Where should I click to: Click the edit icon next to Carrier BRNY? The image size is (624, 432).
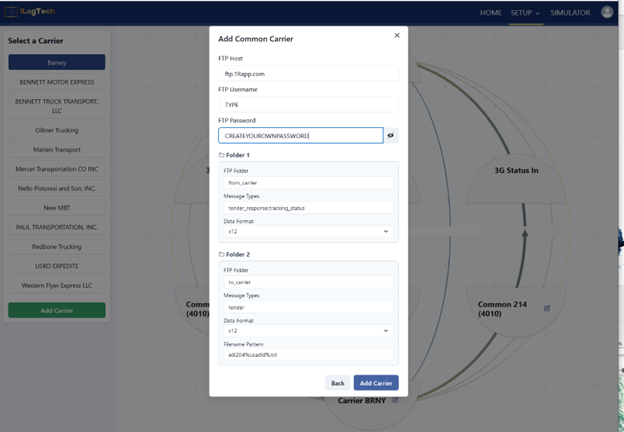(x=396, y=400)
